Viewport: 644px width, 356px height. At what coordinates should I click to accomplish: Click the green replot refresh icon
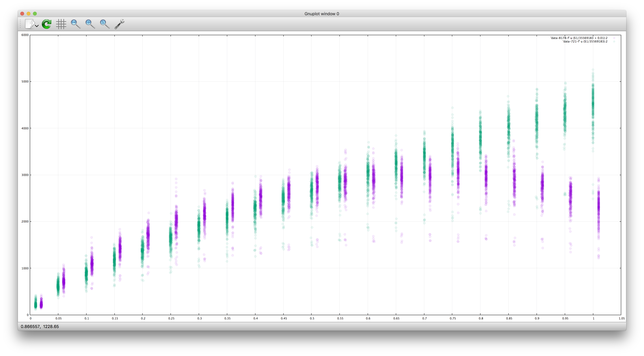tap(46, 24)
